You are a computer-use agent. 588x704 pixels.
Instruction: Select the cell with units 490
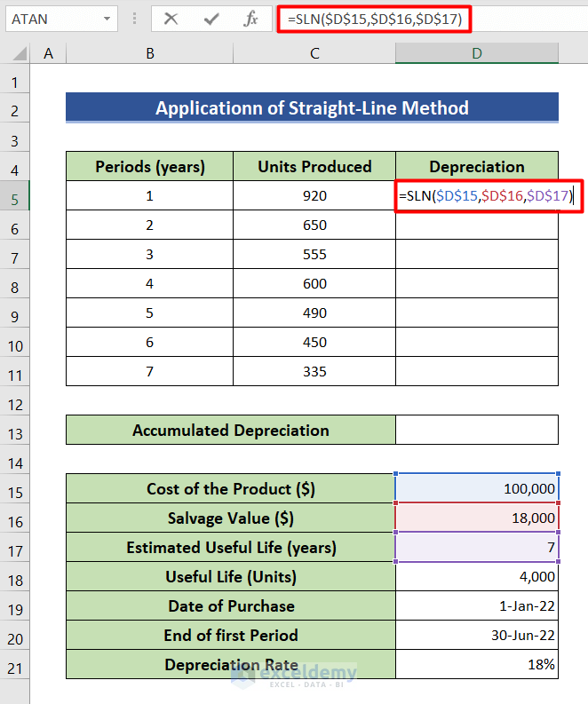coord(314,312)
